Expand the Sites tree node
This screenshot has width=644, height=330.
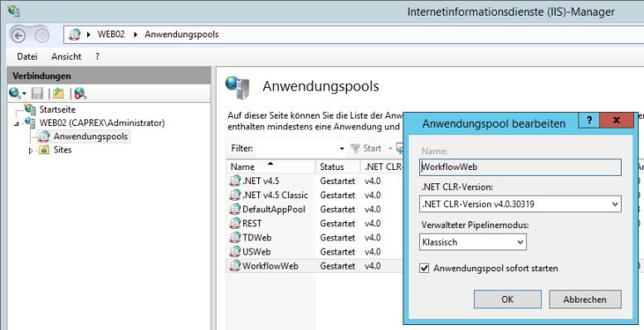coord(31,151)
